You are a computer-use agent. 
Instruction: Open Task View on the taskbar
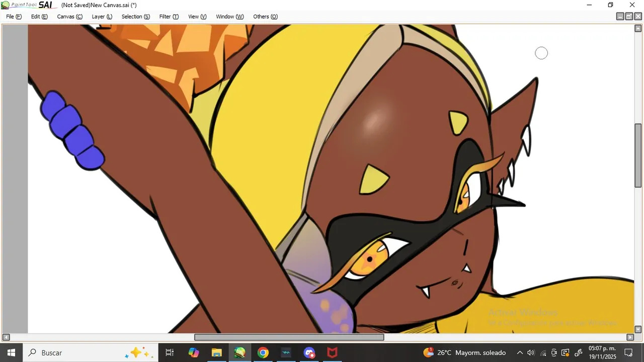170,352
